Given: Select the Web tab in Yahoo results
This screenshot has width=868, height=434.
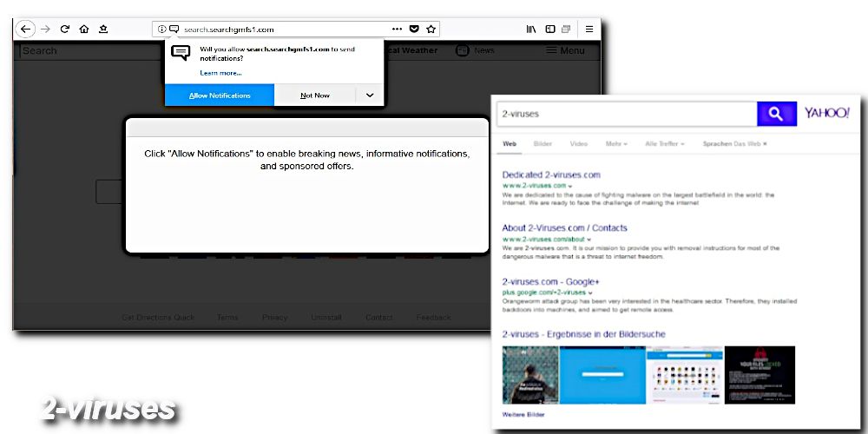Looking at the screenshot, I should pyautogui.click(x=510, y=144).
